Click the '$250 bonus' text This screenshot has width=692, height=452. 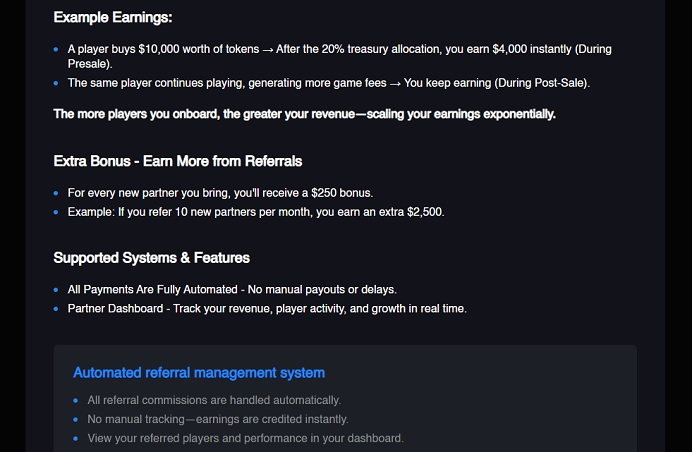(x=342, y=193)
